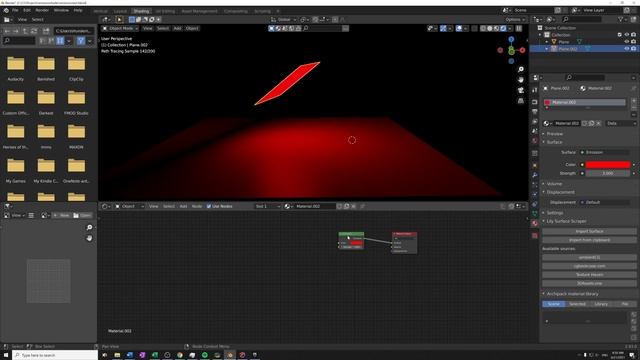Image resolution: width=640 pixels, height=360 pixels.
Task: Click the viewport pan hand gizmo
Action: (520, 80)
